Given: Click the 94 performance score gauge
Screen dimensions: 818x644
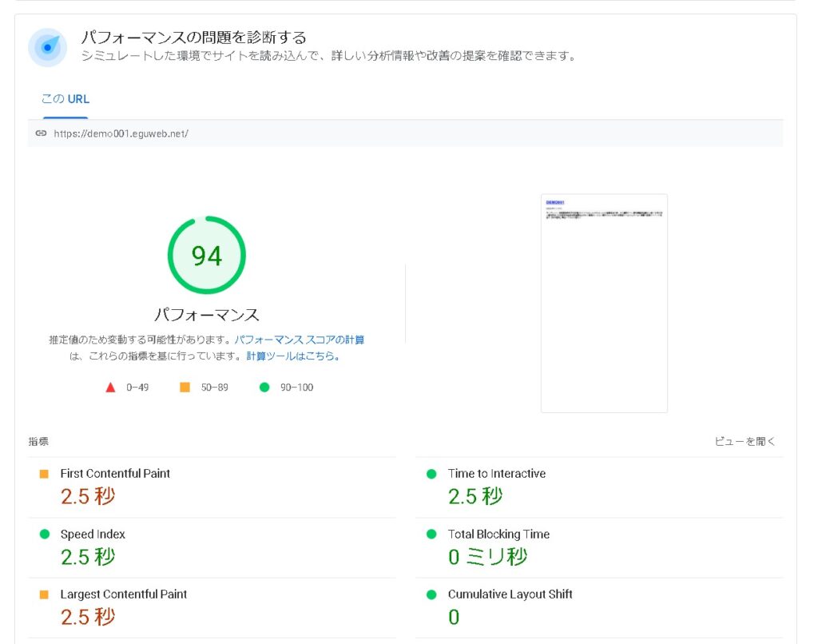Looking at the screenshot, I should click(206, 256).
